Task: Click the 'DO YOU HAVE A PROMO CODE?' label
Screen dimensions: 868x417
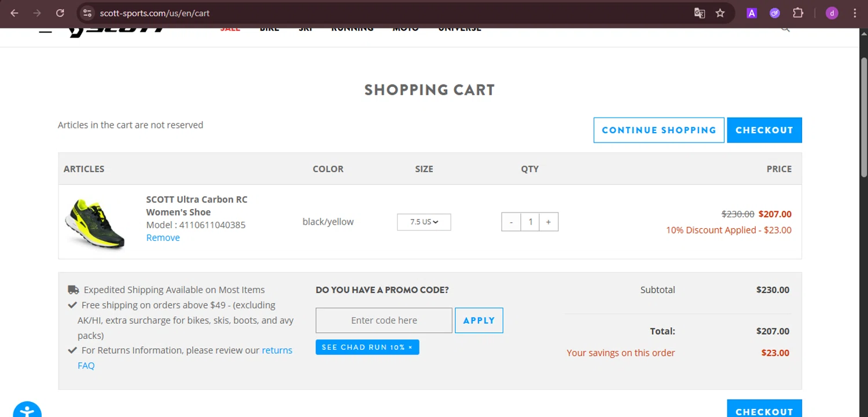Action: 382,290
